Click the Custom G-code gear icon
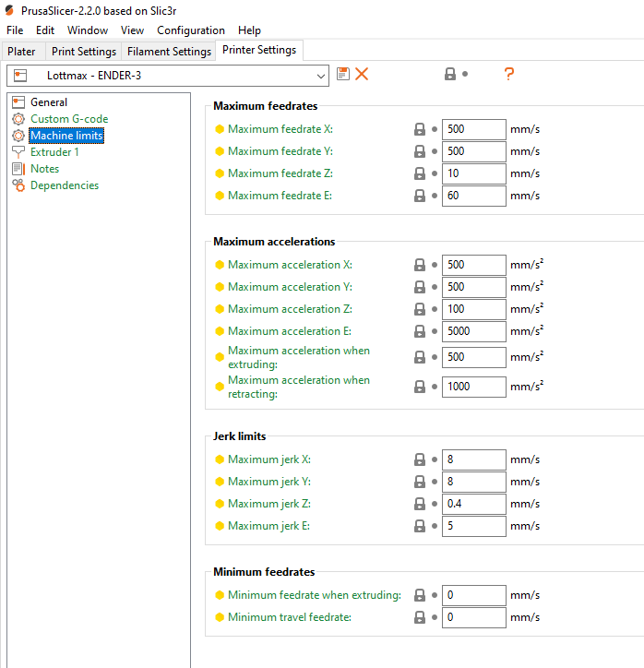 tap(18, 119)
